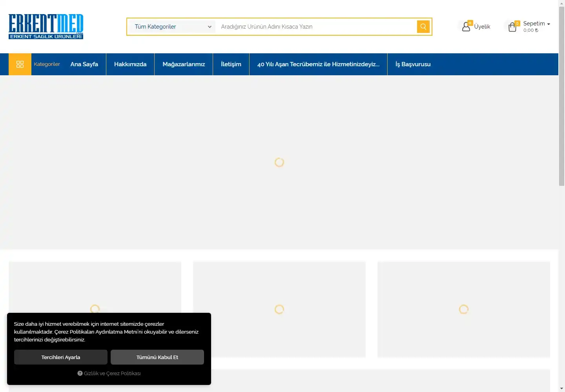565x392 pixels.
Task: Click the right loading promo card
Action: coord(464,309)
